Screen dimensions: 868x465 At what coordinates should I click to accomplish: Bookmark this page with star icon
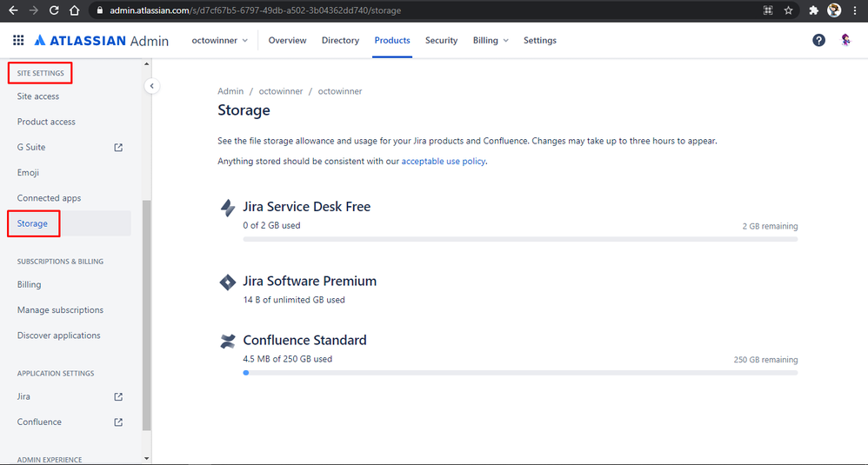pos(788,10)
